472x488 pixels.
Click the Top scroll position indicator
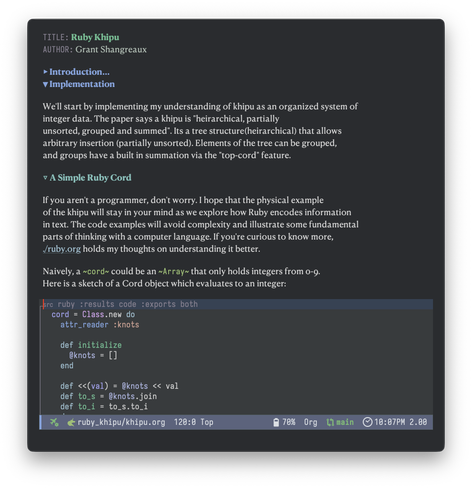[x=207, y=422]
